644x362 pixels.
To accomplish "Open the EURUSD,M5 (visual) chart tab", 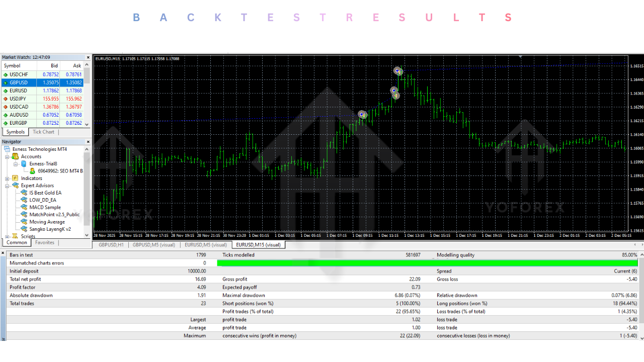I will click(x=205, y=245).
